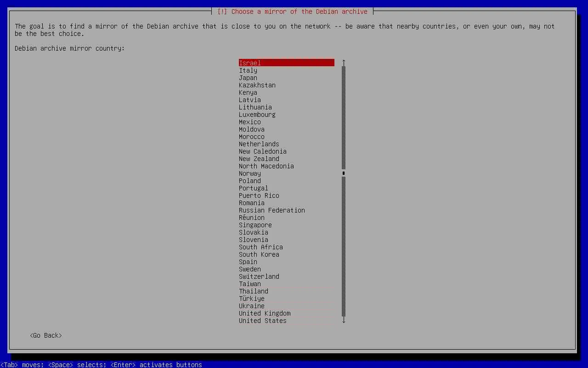Screen dimensions: 588x368
Task: Select Türkiye from the list
Action: [287, 298]
